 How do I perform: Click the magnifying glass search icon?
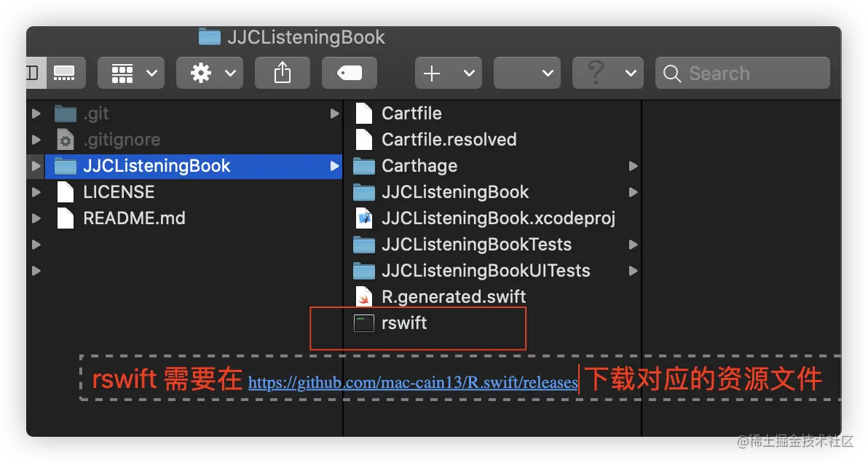click(672, 74)
